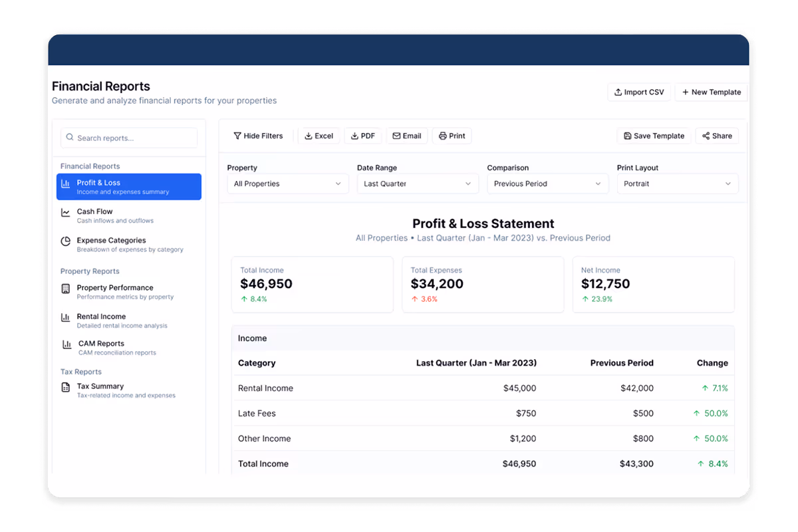Open CAM Reports
Screen dimensions: 798x532
(129, 348)
